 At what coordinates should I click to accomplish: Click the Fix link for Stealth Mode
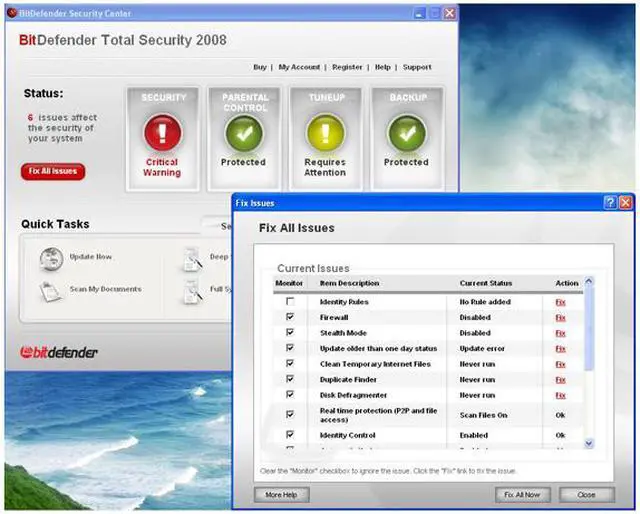point(560,333)
